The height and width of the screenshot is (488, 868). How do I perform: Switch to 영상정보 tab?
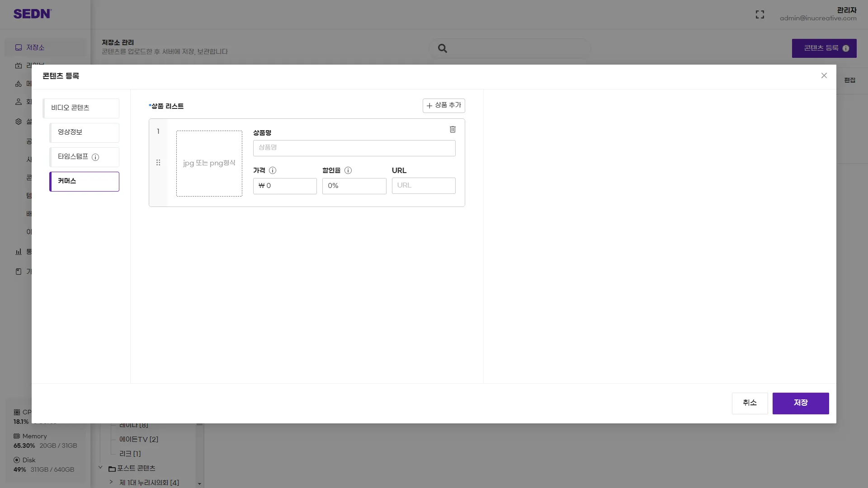[x=85, y=132]
